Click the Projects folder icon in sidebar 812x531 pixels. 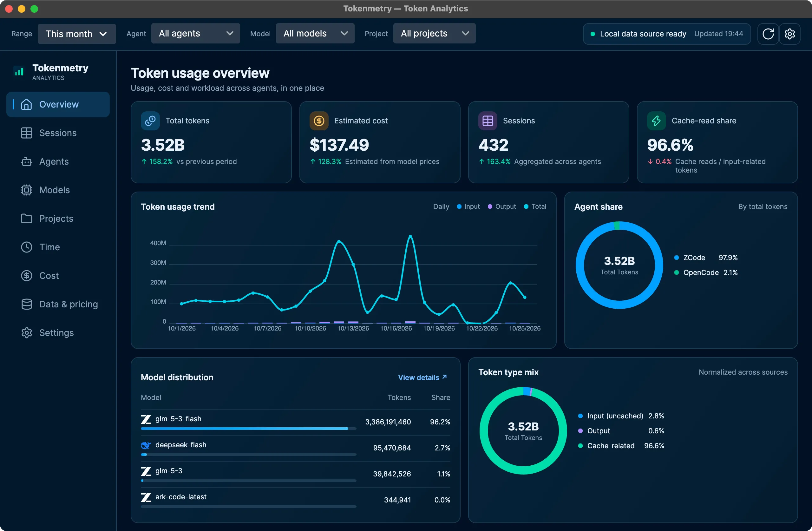coord(26,219)
